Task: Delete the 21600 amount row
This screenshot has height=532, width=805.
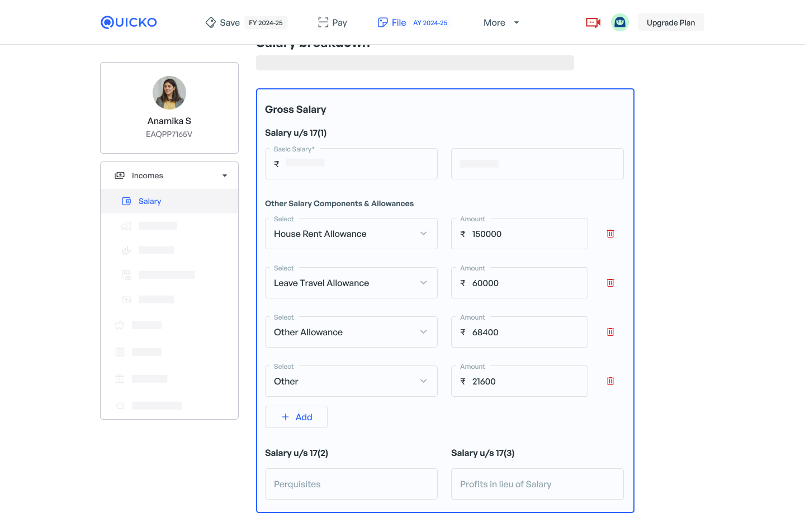Action: click(610, 381)
